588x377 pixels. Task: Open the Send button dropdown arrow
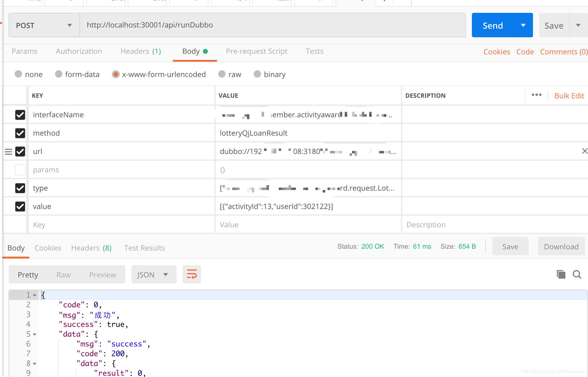click(x=523, y=25)
